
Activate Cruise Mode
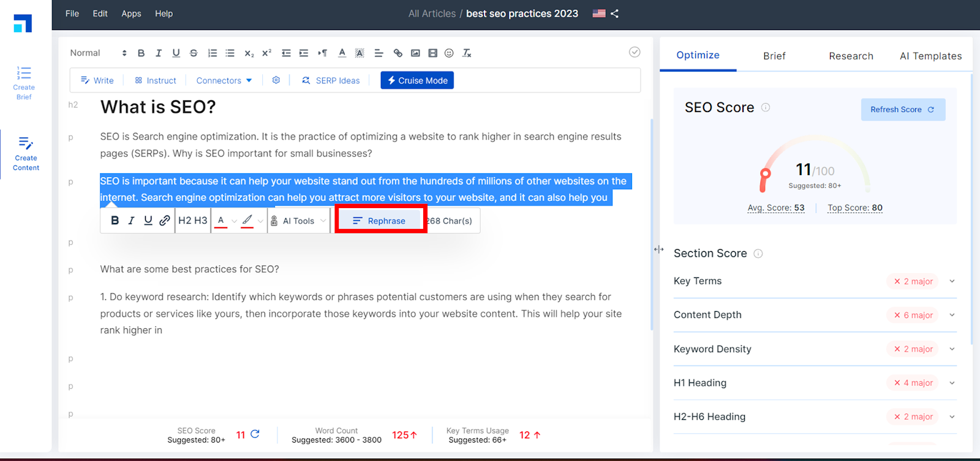[417, 80]
